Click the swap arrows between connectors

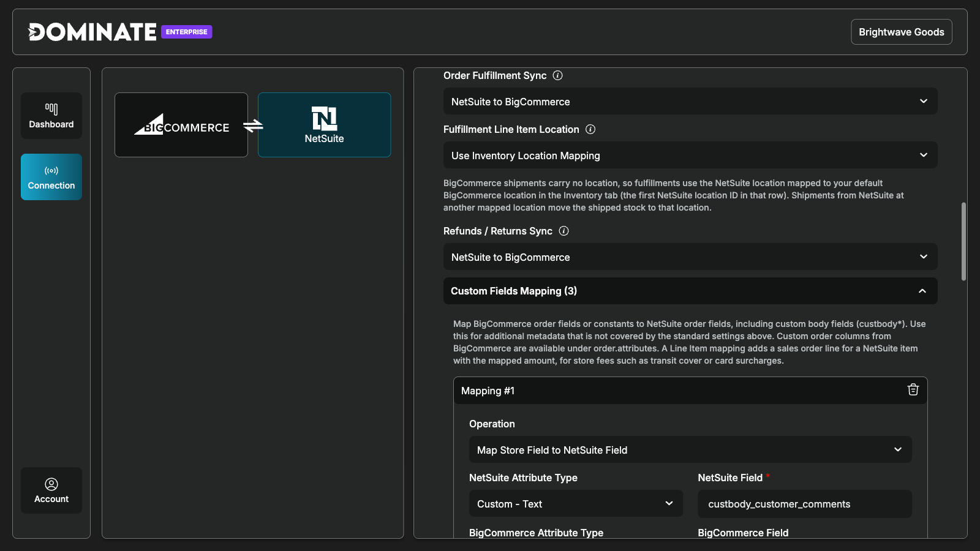point(253,126)
